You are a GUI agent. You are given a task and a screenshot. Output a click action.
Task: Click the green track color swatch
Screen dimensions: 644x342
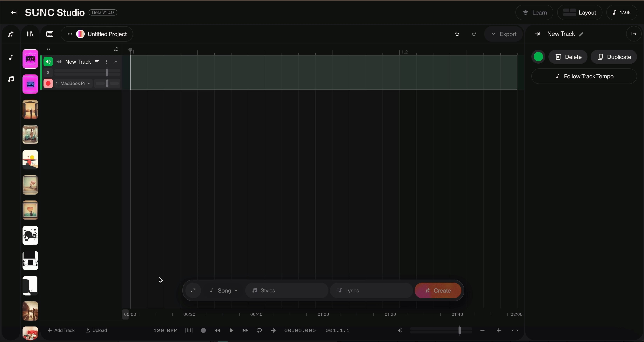pyautogui.click(x=538, y=57)
